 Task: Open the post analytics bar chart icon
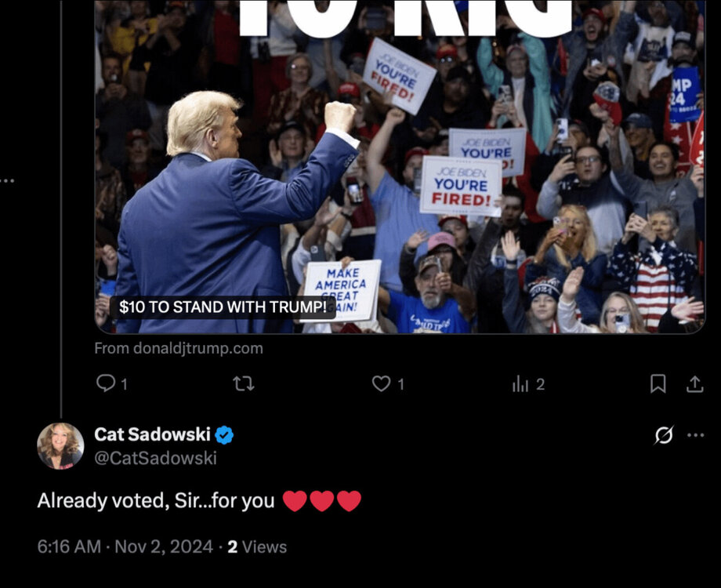(x=520, y=383)
